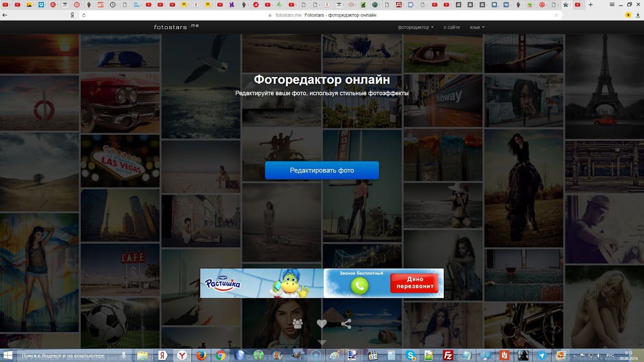Open the фоторедактор dropdown menu
Viewport: 644px width, 362px height.
pyautogui.click(x=416, y=27)
